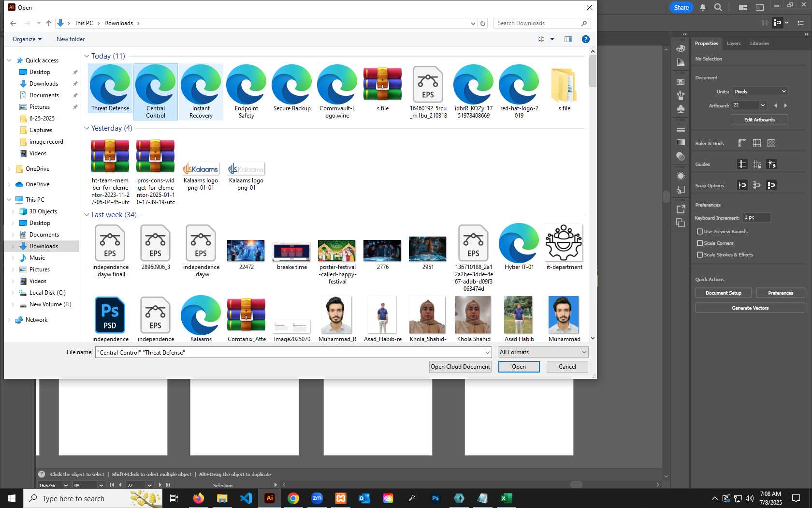The width and height of the screenshot is (812, 508).
Task: Open Visual Studio Code from taskbar
Action: tap(246, 498)
